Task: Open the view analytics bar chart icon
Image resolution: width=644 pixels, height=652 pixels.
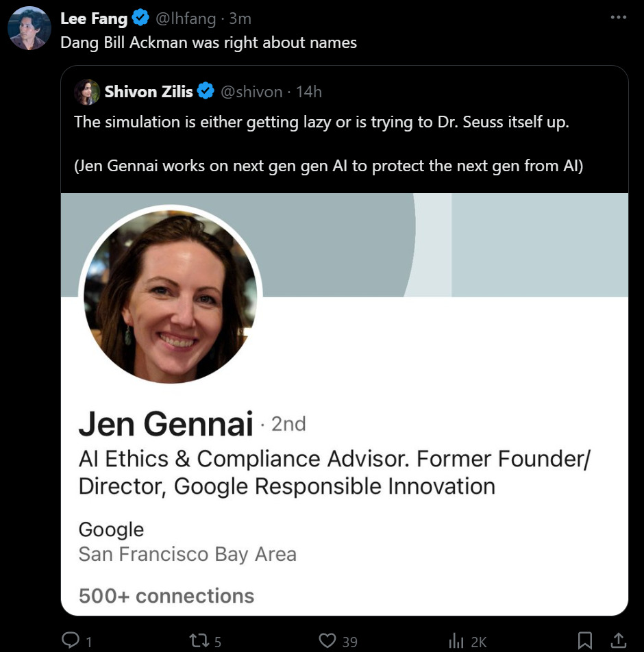Action: pyautogui.click(x=456, y=640)
